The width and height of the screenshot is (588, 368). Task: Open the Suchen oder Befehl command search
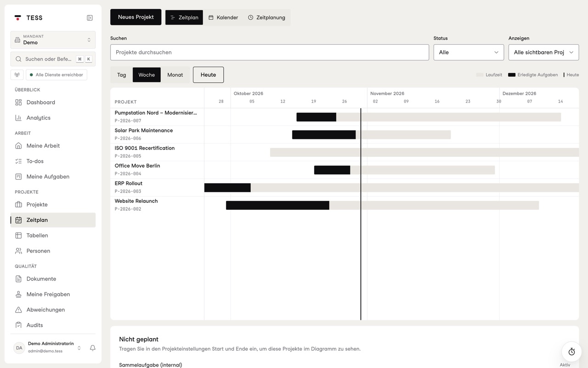pos(53,59)
